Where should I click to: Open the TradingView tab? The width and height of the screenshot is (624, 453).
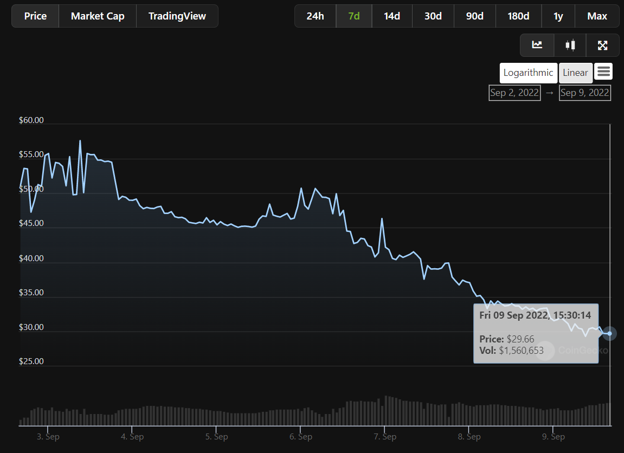pyautogui.click(x=178, y=16)
